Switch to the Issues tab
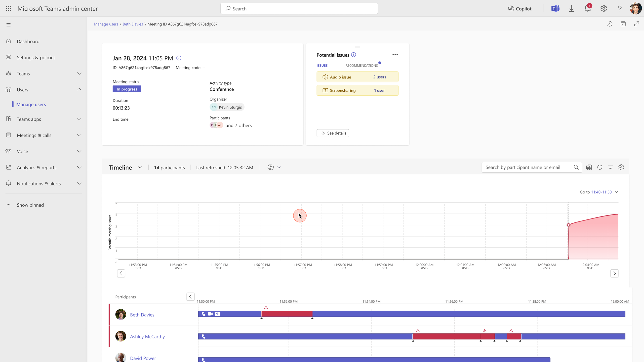644x362 pixels. [x=322, y=66]
